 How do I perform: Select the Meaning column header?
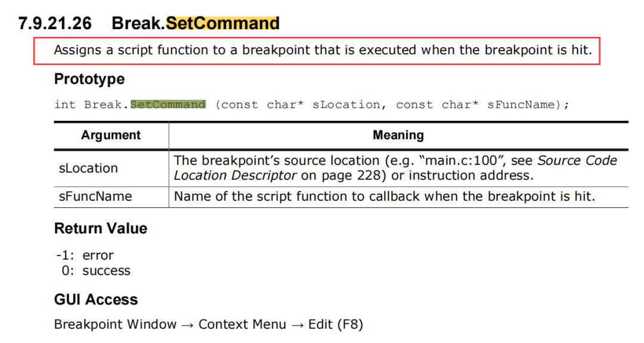398,135
